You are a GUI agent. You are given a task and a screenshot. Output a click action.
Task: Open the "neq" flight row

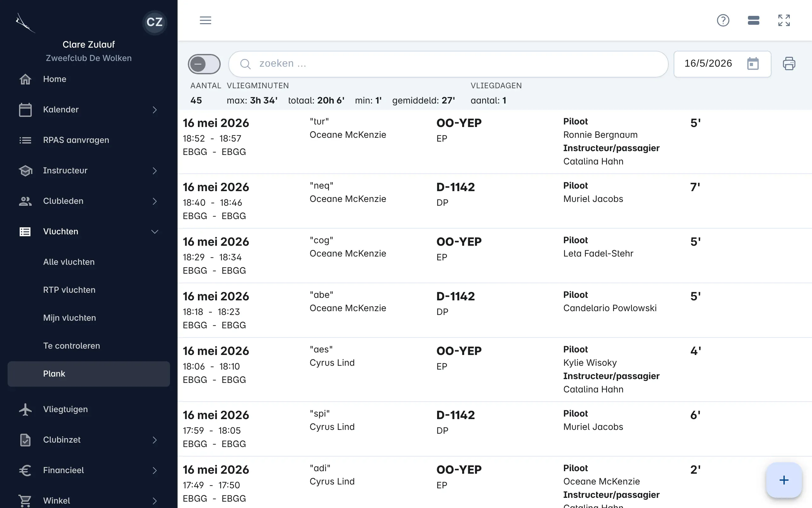[x=494, y=201]
